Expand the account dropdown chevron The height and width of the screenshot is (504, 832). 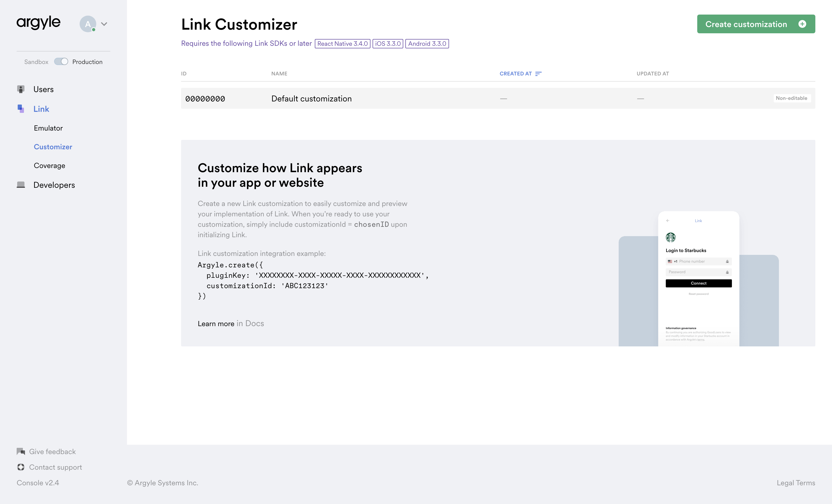[104, 24]
